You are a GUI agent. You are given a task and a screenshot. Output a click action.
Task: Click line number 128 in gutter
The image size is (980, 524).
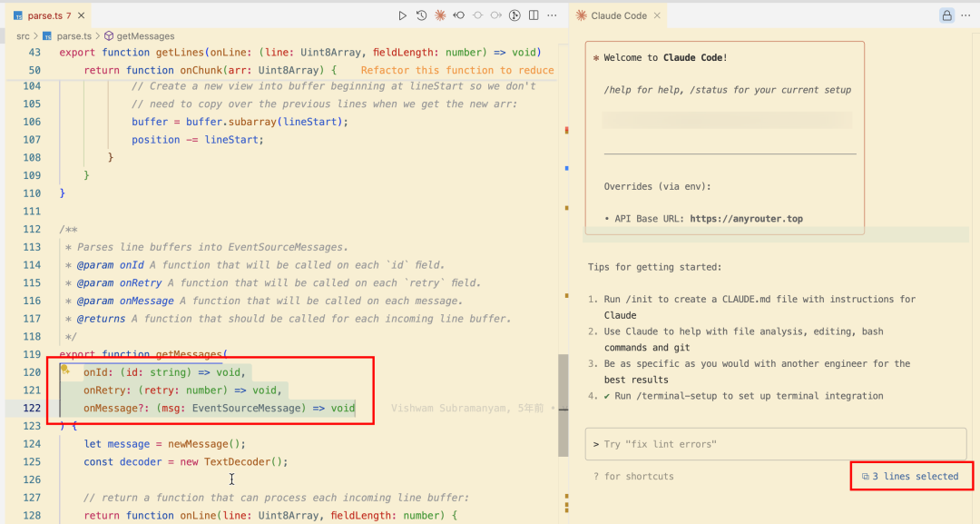pyautogui.click(x=32, y=515)
